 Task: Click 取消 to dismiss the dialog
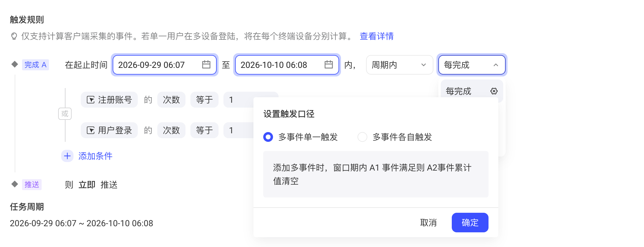click(x=428, y=223)
